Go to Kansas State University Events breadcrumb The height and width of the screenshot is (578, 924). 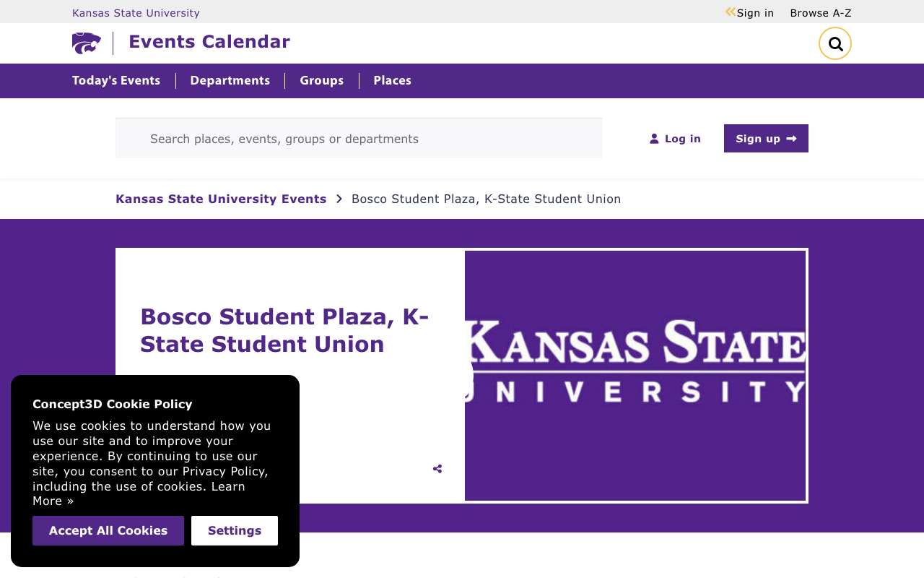221,199
